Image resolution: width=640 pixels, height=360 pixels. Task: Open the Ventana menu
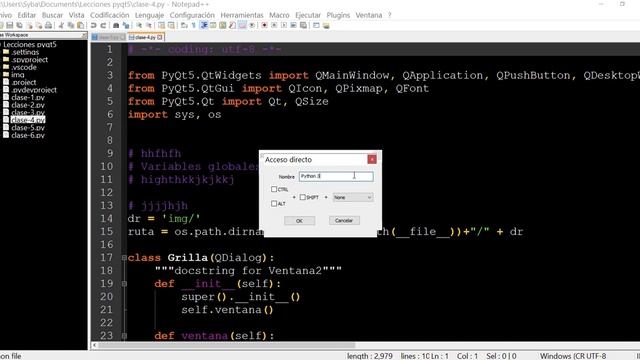click(369, 15)
